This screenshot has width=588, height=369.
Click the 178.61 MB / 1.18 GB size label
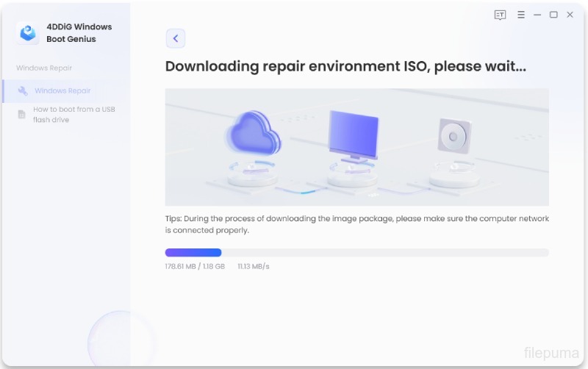coord(195,266)
